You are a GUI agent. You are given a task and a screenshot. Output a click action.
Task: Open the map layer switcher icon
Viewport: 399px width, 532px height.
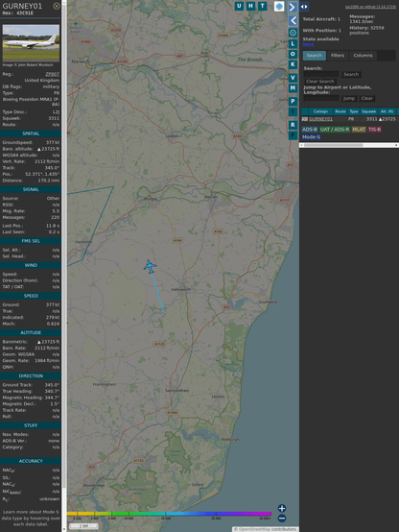click(279, 7)
